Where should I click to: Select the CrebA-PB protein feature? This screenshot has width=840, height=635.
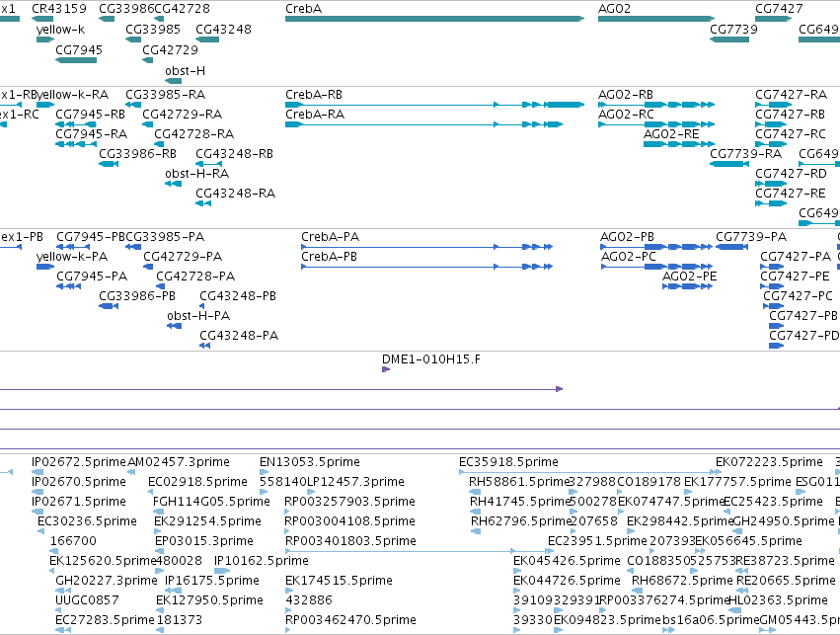pos(427,267)
